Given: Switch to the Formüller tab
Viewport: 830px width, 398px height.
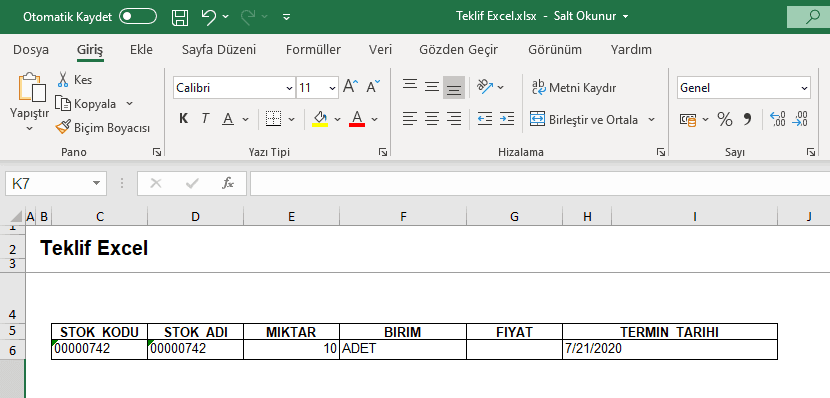Looking at the screenshot, I should [313, 50].
